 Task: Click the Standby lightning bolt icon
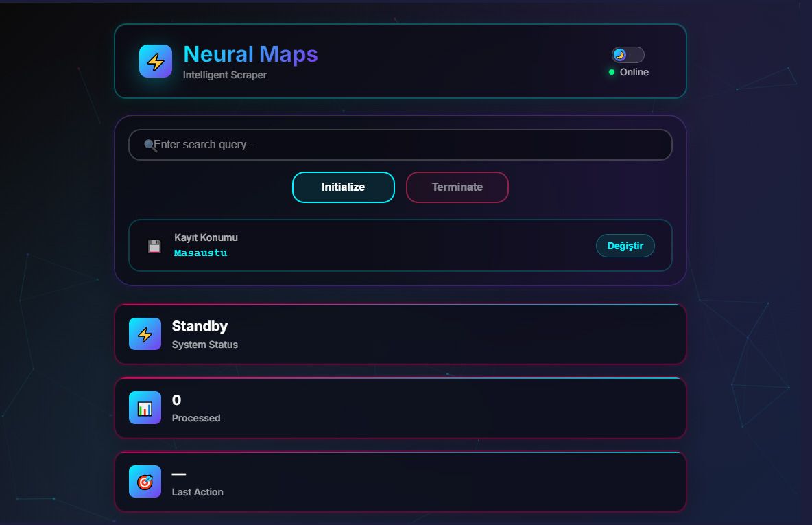(145, 334)
